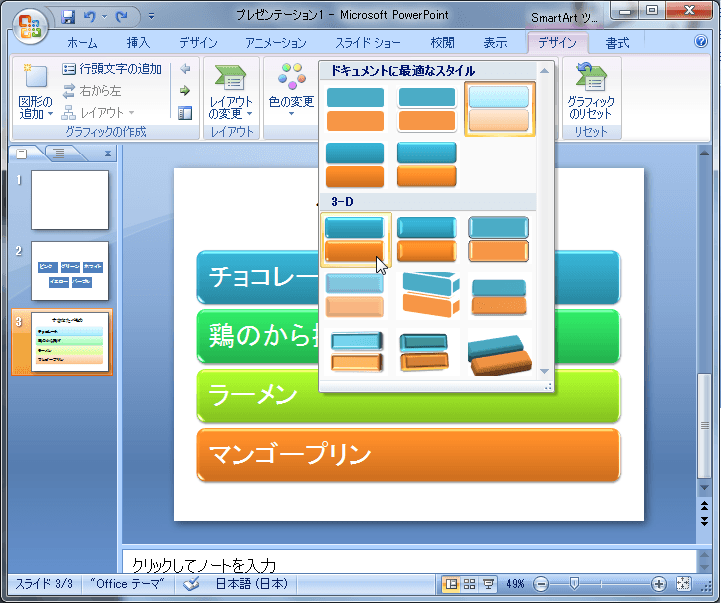Apply the metallic scene 3-D style

355,351
